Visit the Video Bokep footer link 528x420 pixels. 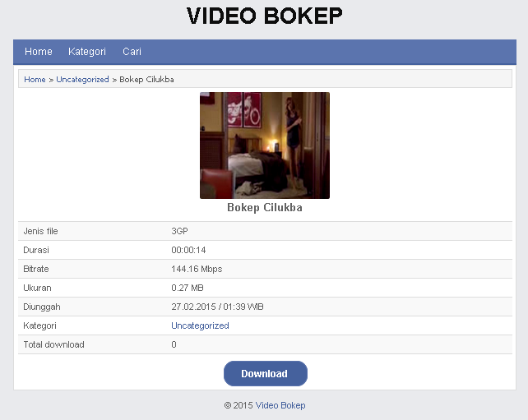280,405
